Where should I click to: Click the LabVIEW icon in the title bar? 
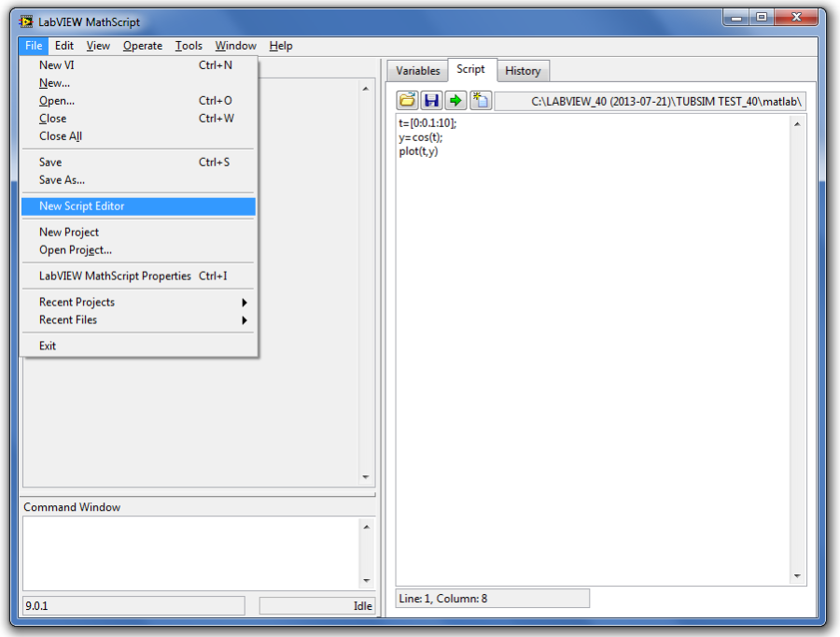pyautogui.click(x=26, y=22)
